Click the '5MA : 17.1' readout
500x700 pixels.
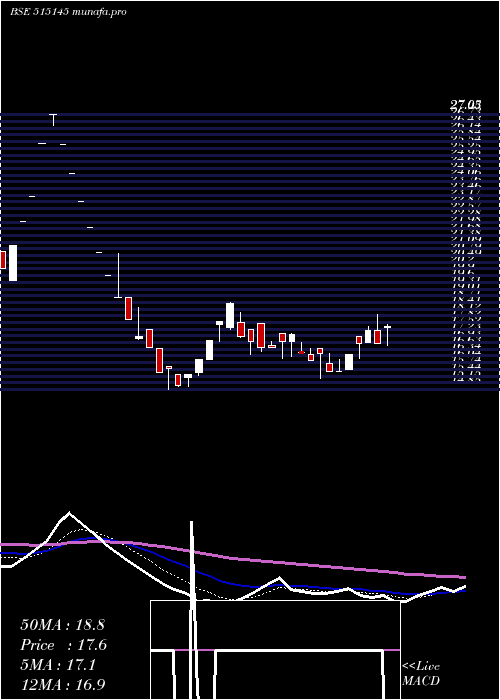[x=58, y=665]
